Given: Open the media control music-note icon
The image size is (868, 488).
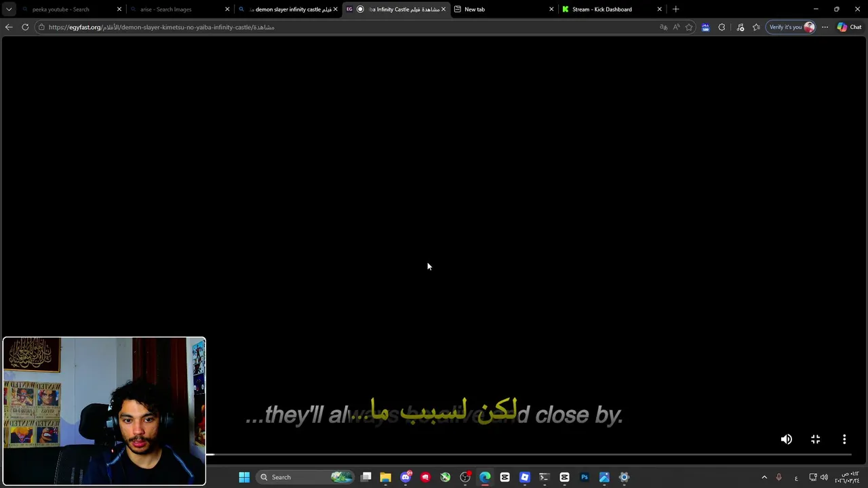Looking at the screenshot, I should click(740, 27).
